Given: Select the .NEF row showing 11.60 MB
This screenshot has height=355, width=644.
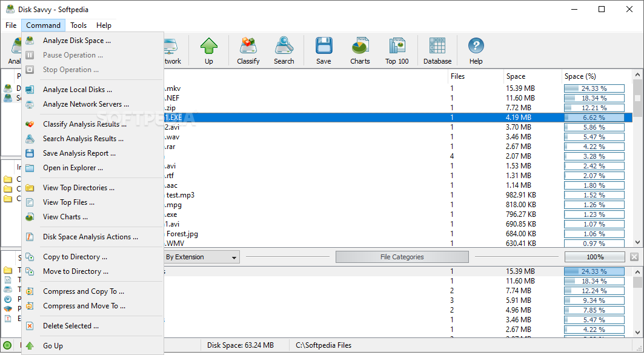Looking at the screenshot, I should (x=397, y=98).
